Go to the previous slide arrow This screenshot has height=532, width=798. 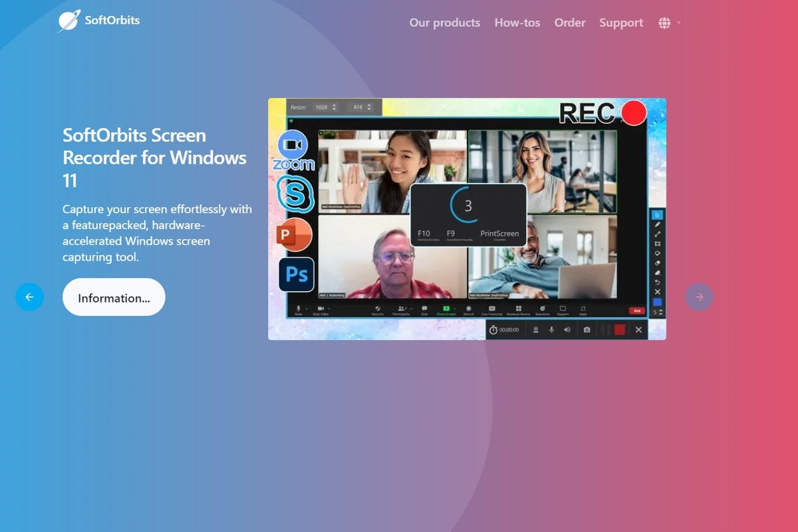(29, 297)
